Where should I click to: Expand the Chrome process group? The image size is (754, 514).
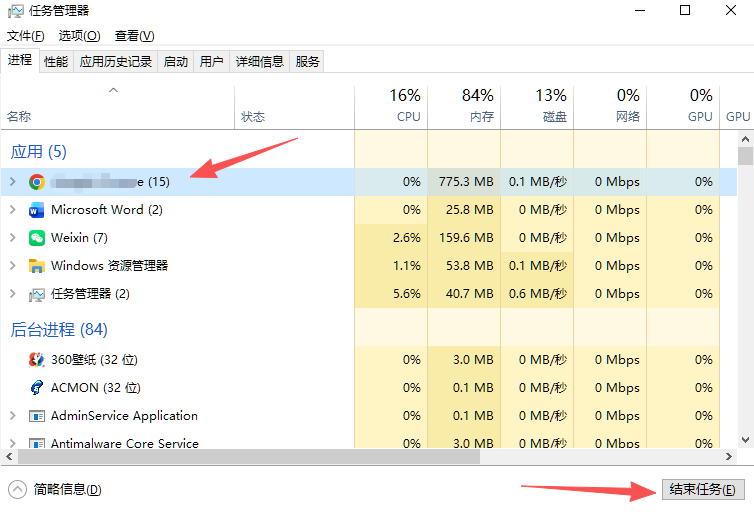pos(13,182)
